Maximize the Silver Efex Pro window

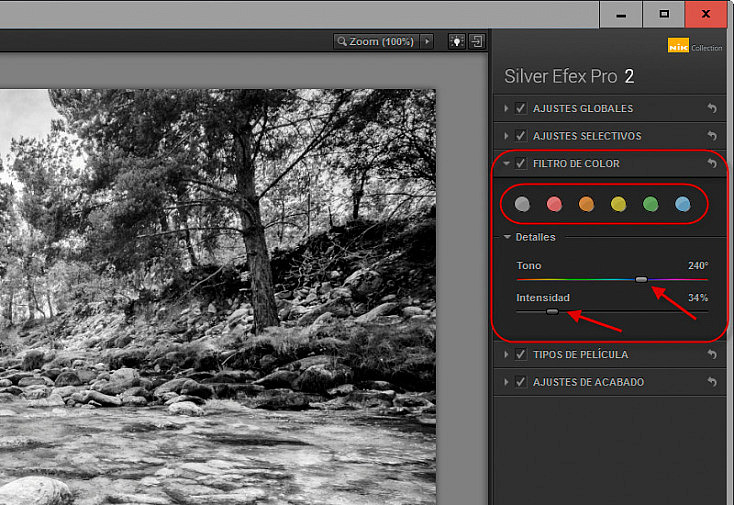(x=664, y=15)
